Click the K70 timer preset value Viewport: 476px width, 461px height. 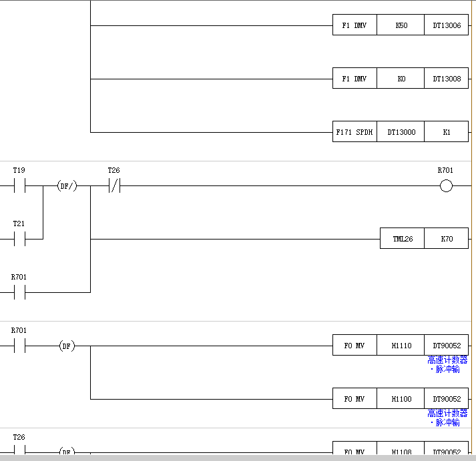point(446,239)
